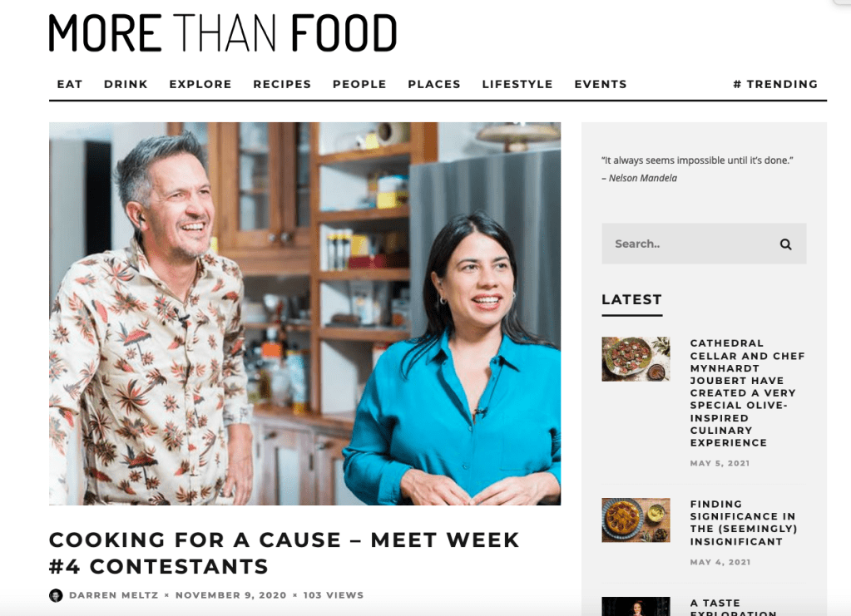Click the Darren Meltz author name

[x=113, y=595]
